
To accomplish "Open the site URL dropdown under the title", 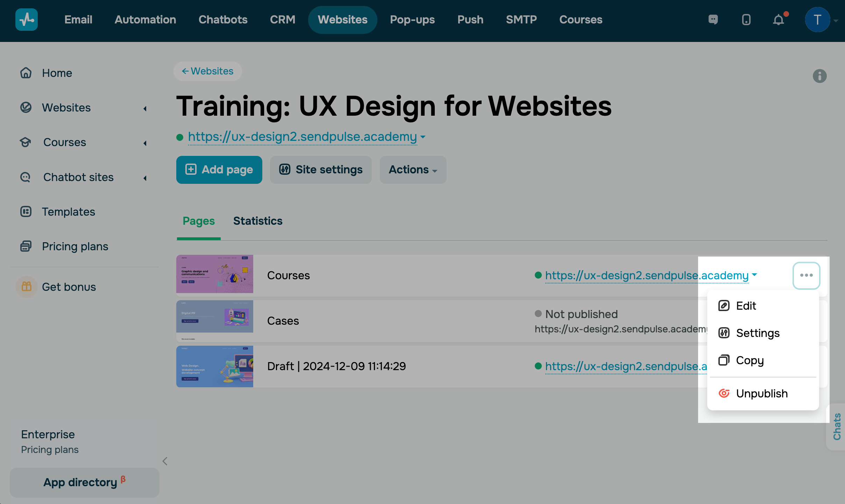I will 423,137.
